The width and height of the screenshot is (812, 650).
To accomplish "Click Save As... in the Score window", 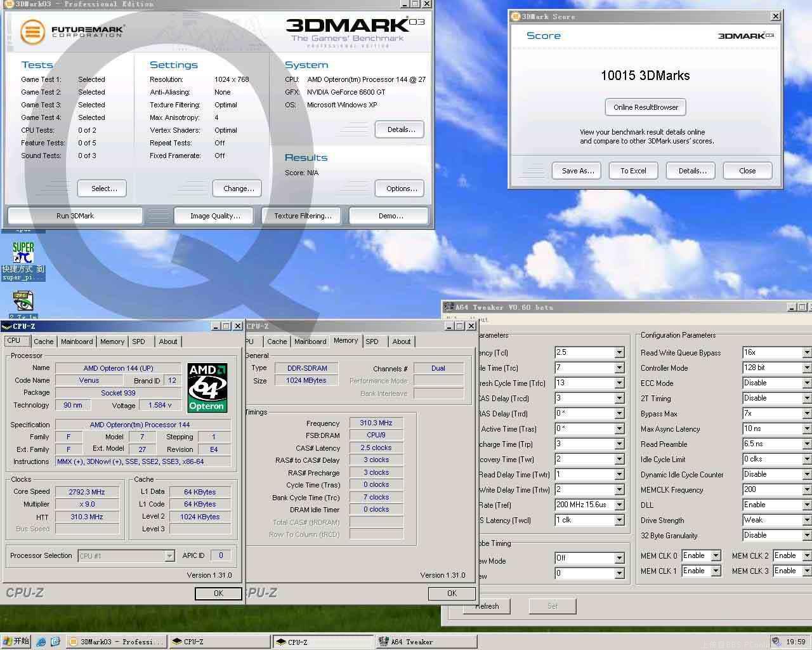I will tap(575, 171).
